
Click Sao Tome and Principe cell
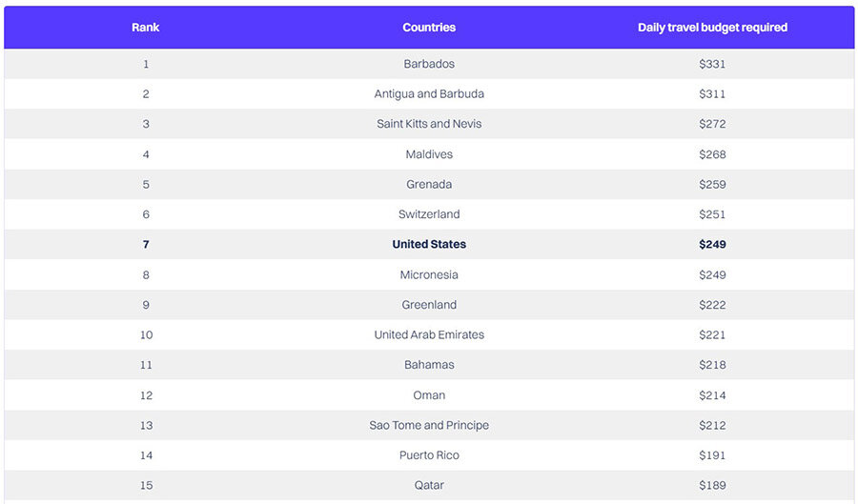pos(429,425)
